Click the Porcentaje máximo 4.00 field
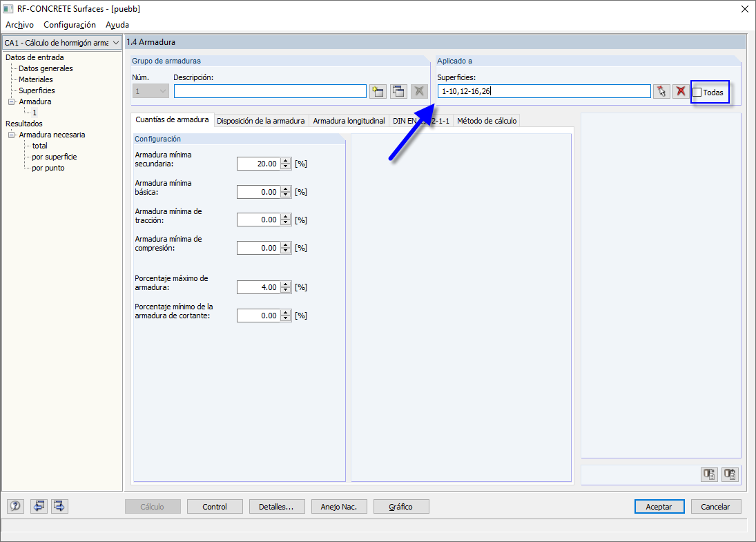Viewport: 756px width, 542px height. (x=259, y=287)
